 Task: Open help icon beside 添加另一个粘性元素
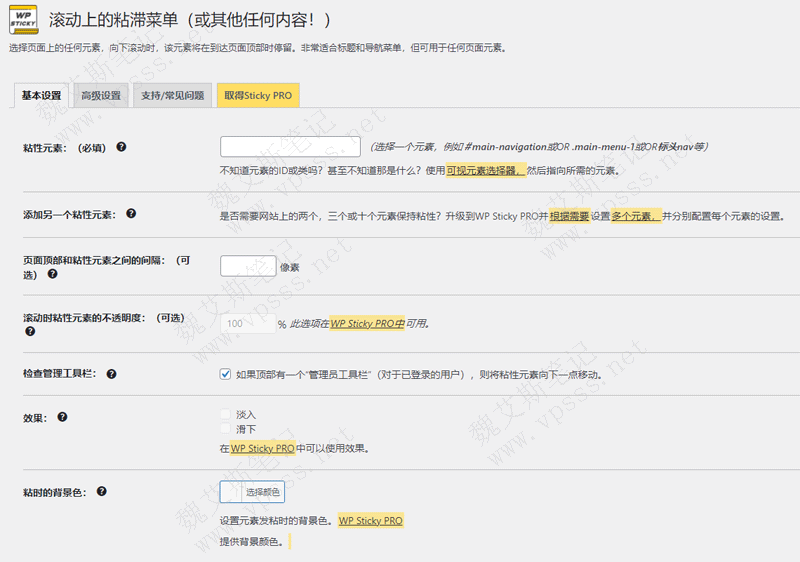point(131,213)
